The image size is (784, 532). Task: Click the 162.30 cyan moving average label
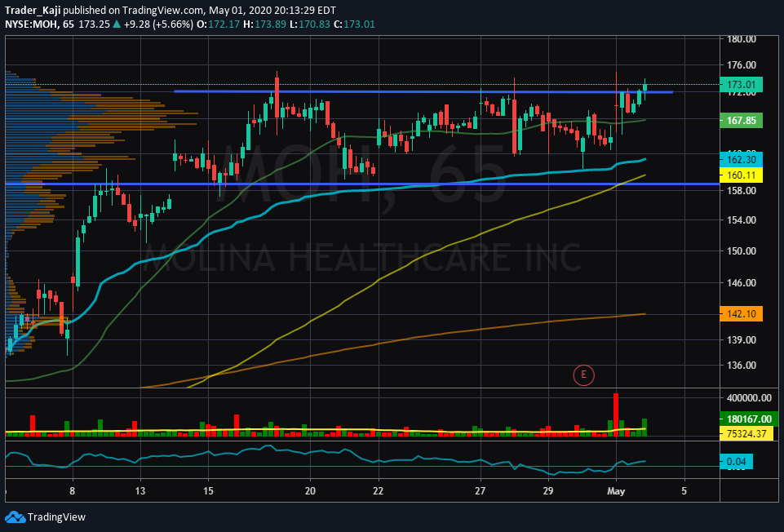[x=741, y=159]
